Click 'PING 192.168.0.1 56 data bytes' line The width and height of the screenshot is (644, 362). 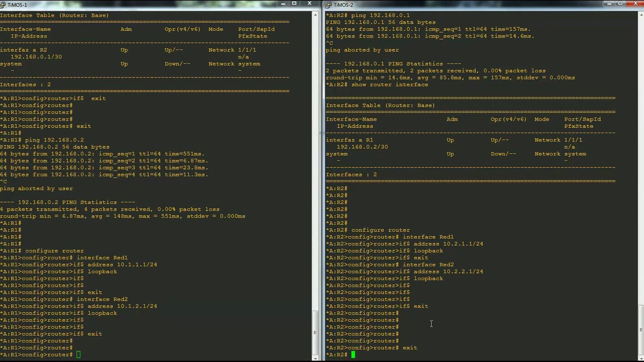(380, 22)
